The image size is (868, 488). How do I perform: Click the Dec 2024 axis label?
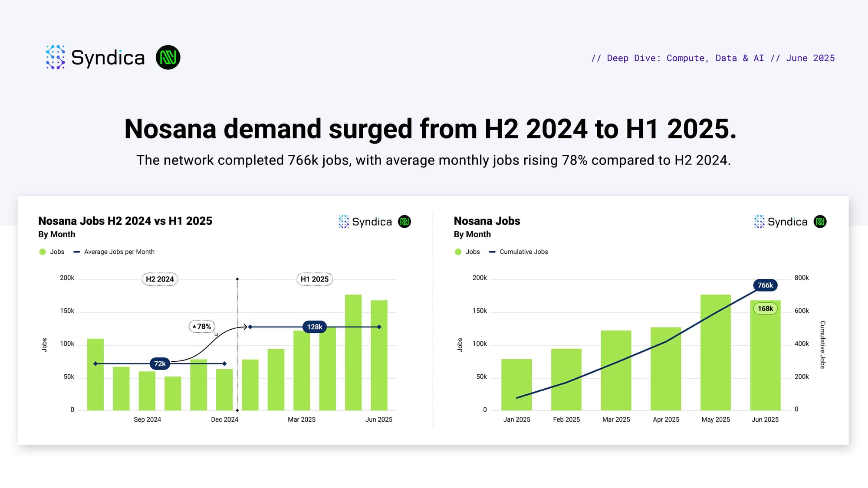coord(224,419)
